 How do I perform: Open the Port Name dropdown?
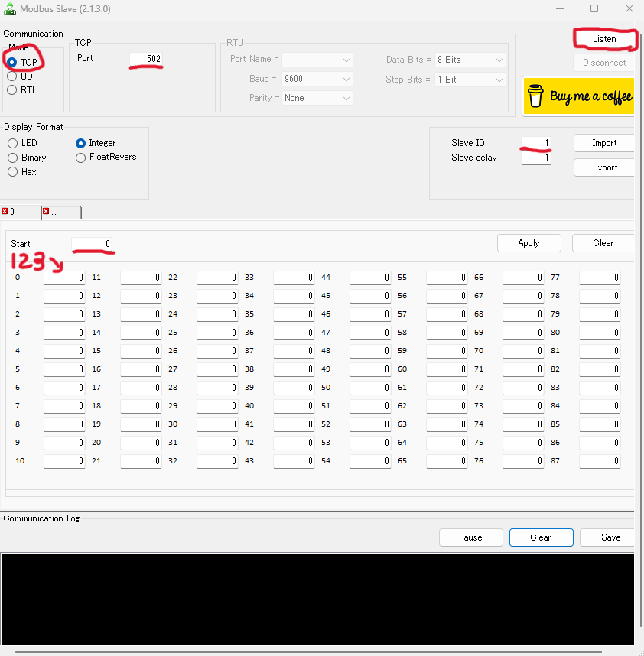point(317,60)
